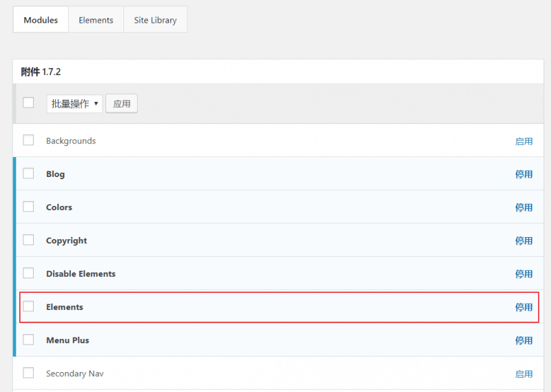The width and height of the screenshot is (551, 392).
Task: Check the Backgrounds module checkbox
Action: (28, 141)
